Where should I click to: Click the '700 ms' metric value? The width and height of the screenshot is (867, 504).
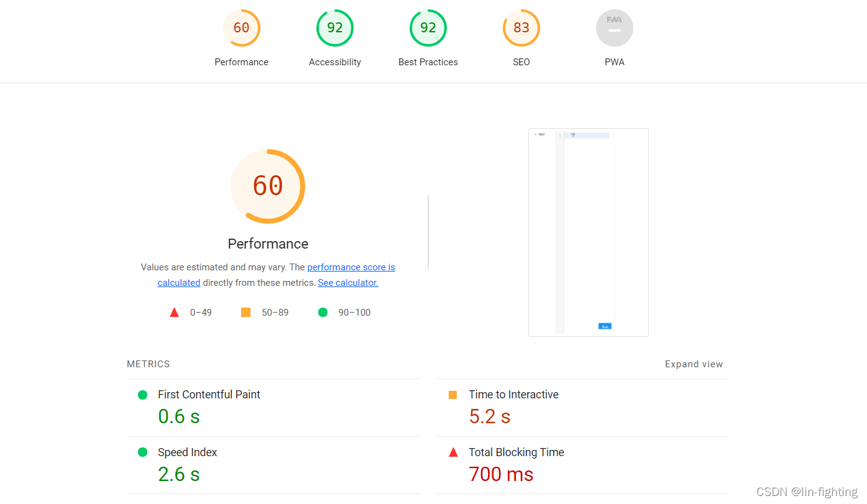tap(501, 474)
